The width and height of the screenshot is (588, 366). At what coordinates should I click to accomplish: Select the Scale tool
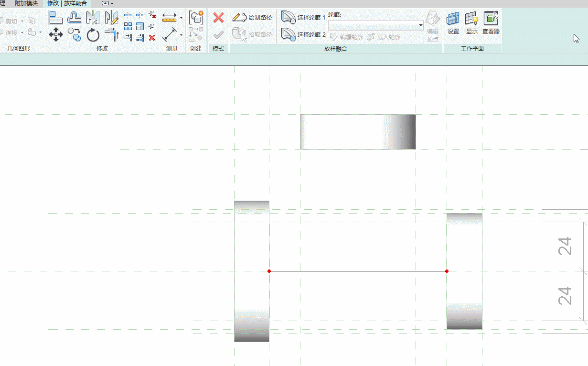point(140,26)
